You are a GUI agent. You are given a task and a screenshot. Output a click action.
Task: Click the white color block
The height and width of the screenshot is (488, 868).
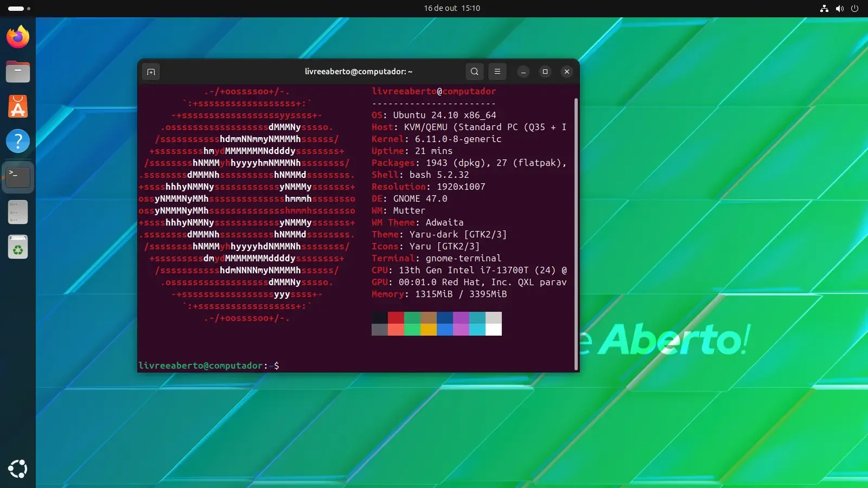point(494,330)
